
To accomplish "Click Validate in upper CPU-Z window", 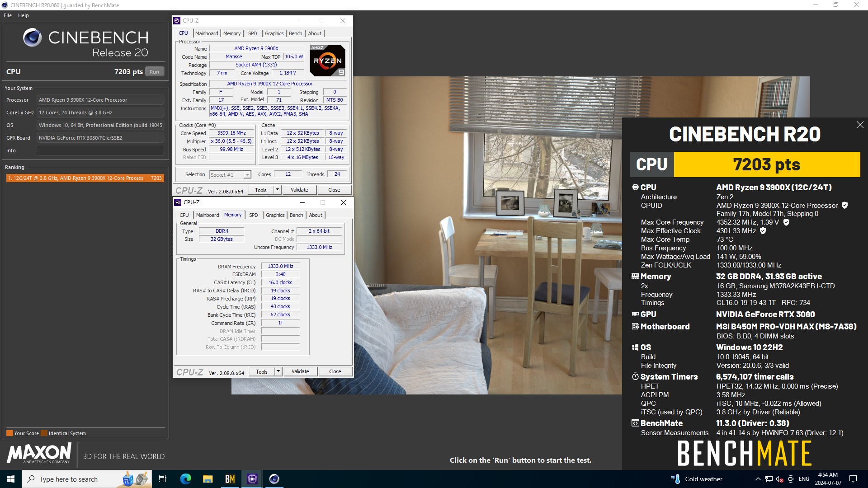I will 299,190.
